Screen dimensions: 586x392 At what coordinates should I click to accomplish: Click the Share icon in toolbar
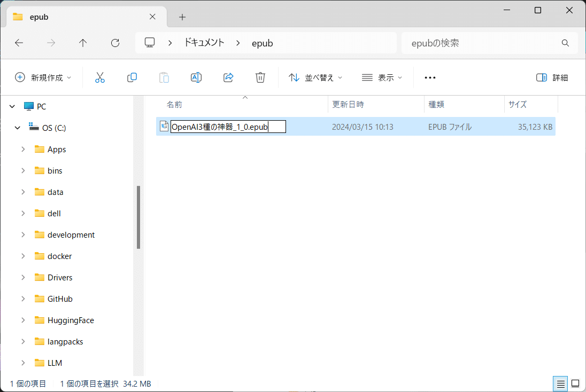pyautogui.click(x=228, y=77)
